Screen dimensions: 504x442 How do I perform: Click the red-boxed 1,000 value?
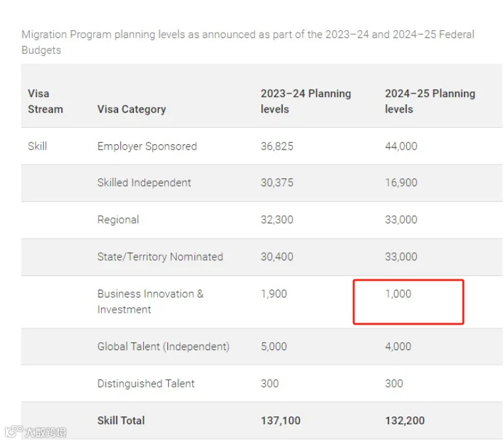[x=398, y=294]
